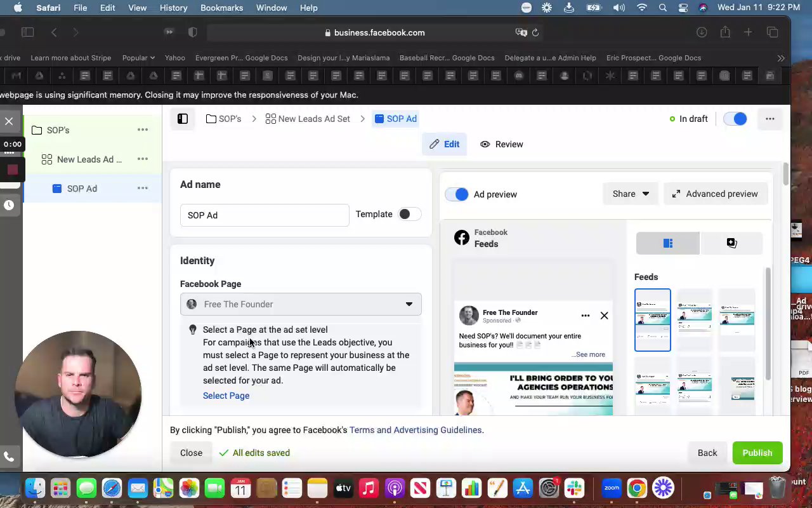This screenshot has height=508, width=812.
Task: Close the ad editor with Close button
Action: click(191, 453)
